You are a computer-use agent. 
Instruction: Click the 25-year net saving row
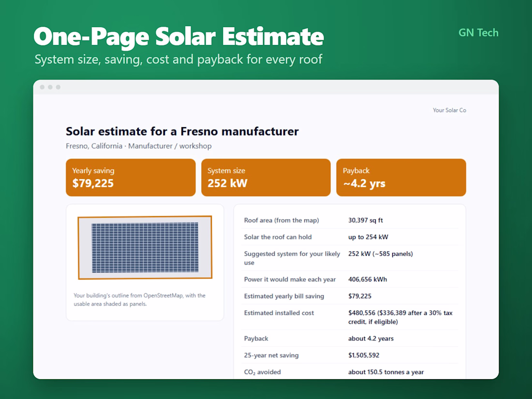coord(350,355)
